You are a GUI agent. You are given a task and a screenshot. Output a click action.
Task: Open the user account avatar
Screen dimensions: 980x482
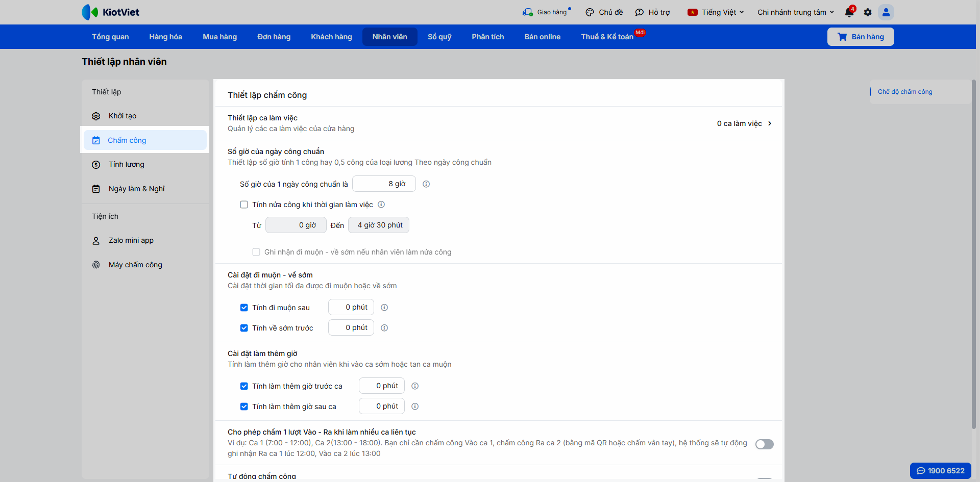click(x=886, y=12)
